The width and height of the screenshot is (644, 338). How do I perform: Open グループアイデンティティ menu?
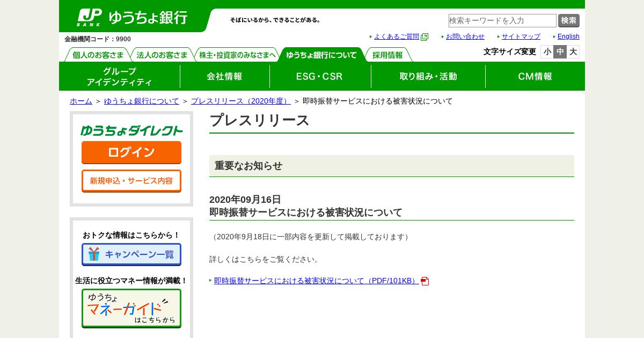[120, 77]
